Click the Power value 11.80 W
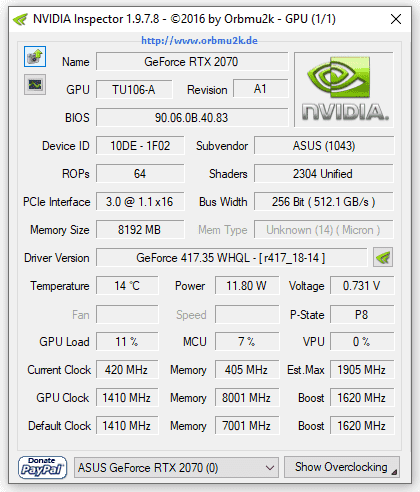 pos(247,286)
